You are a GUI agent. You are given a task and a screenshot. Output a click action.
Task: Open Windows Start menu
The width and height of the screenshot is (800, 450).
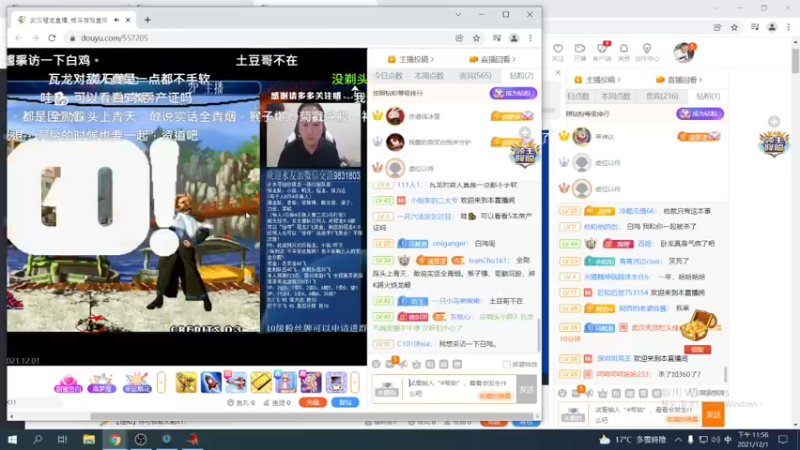[x=12, y=440]
